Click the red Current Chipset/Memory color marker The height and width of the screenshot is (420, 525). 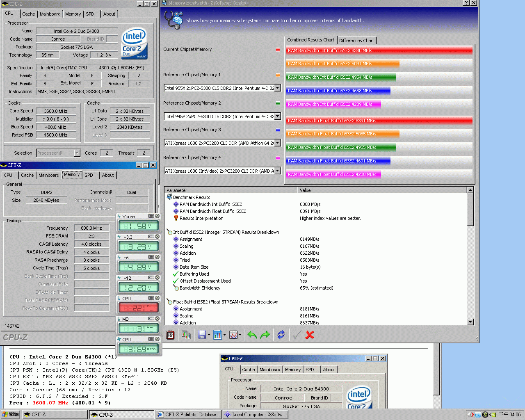tap(278, 50)
